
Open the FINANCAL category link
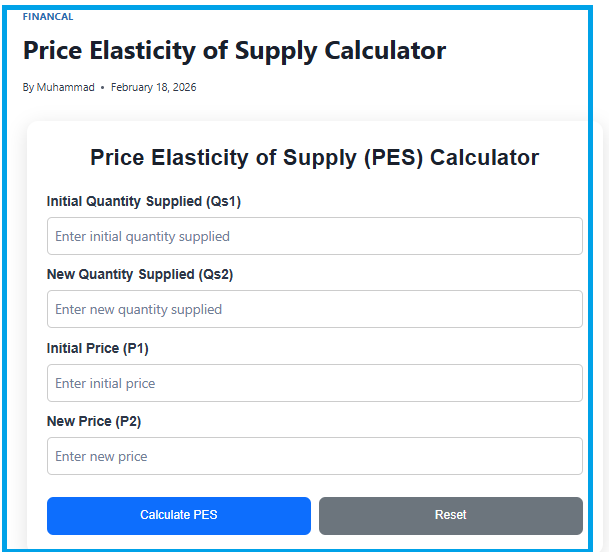(47, 17)
